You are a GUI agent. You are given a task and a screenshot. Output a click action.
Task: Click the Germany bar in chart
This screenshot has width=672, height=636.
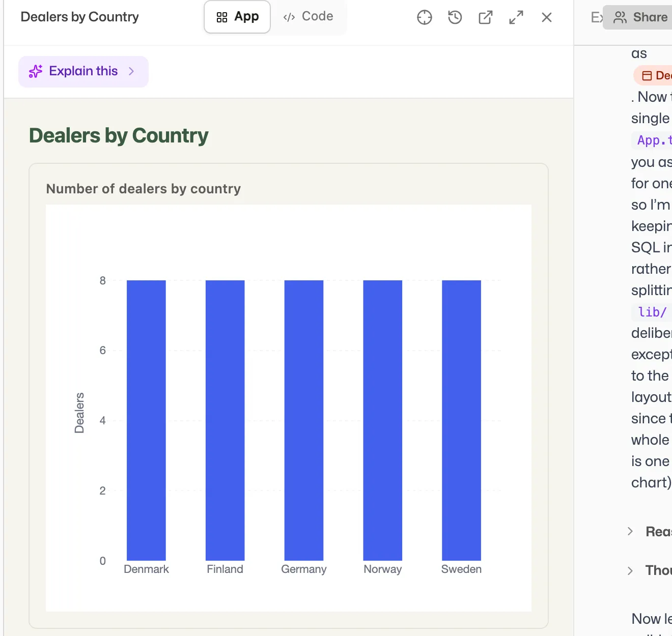304,420
